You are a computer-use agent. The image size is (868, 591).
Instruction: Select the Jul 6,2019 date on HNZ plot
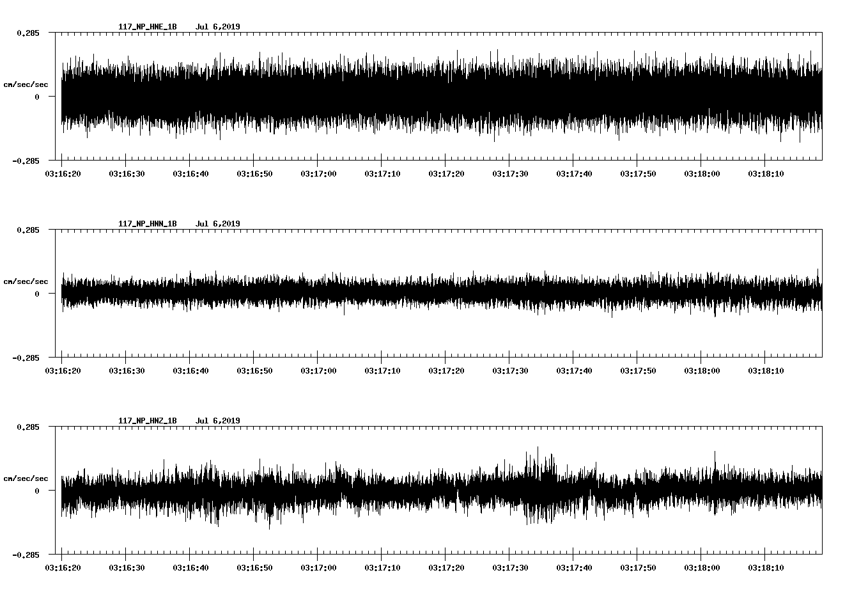[x=218, y=421]
